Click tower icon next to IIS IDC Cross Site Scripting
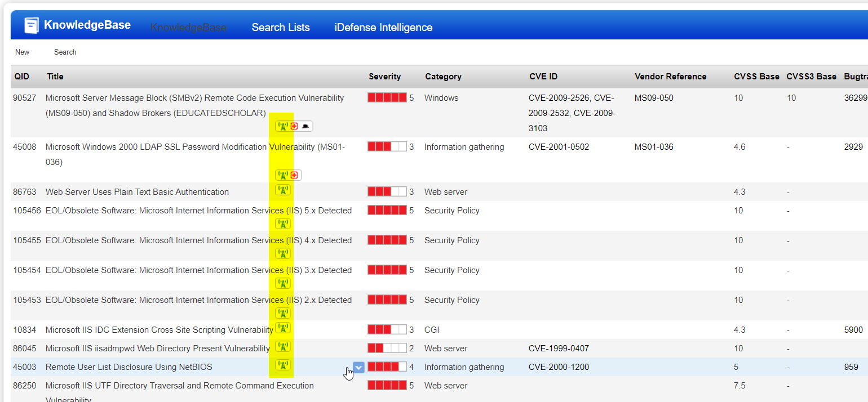The height and width of the screenshot is (402, 868). pos(283,328)
